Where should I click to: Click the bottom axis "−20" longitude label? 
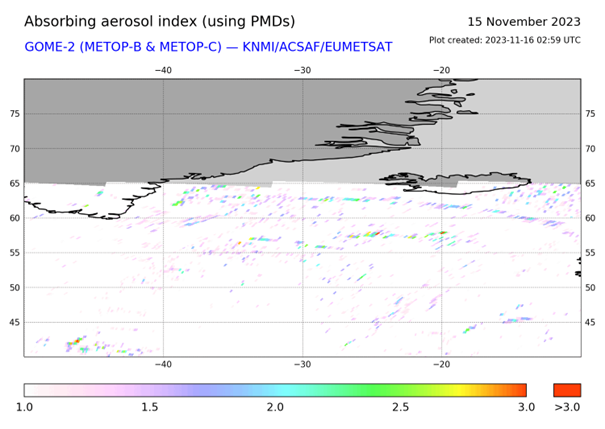pos(441,366)
